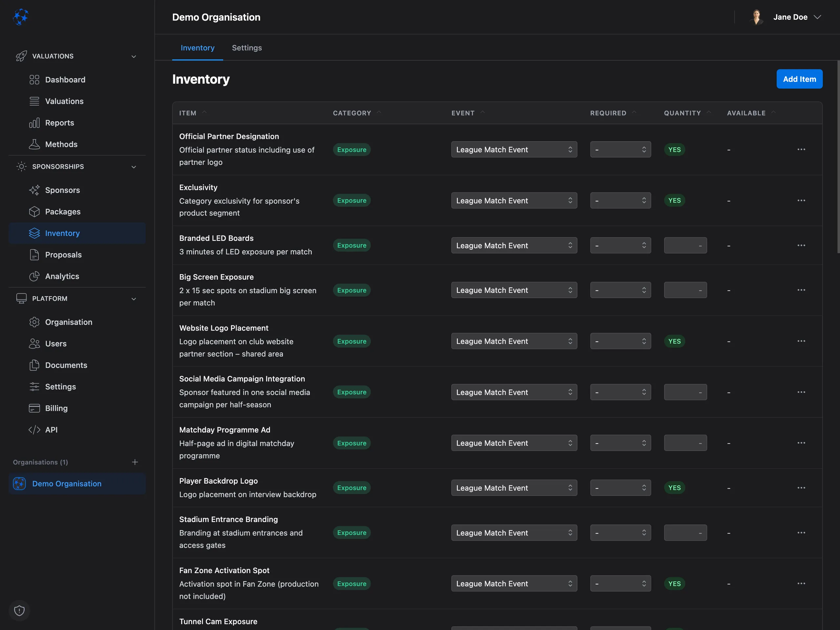The image size is (840, 630).
Task: Switch to the Settings tab
Action: (247, 48)
